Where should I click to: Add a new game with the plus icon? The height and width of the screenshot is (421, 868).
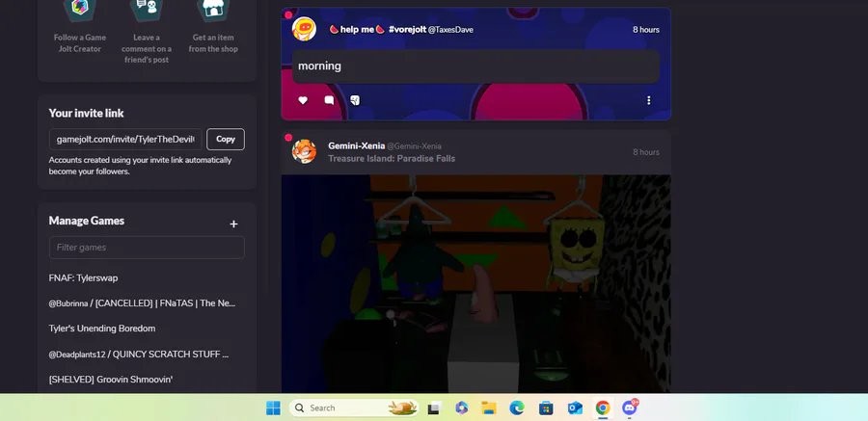point(233,224)
